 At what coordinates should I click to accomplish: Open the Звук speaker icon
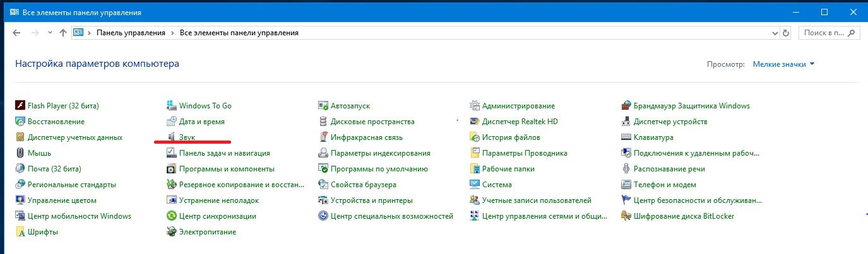171,137
